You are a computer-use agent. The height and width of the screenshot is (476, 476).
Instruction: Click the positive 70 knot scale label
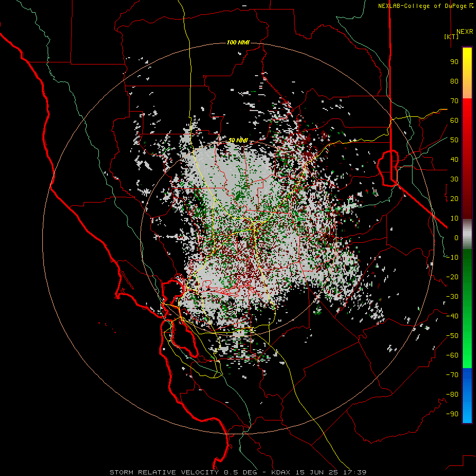454,101
